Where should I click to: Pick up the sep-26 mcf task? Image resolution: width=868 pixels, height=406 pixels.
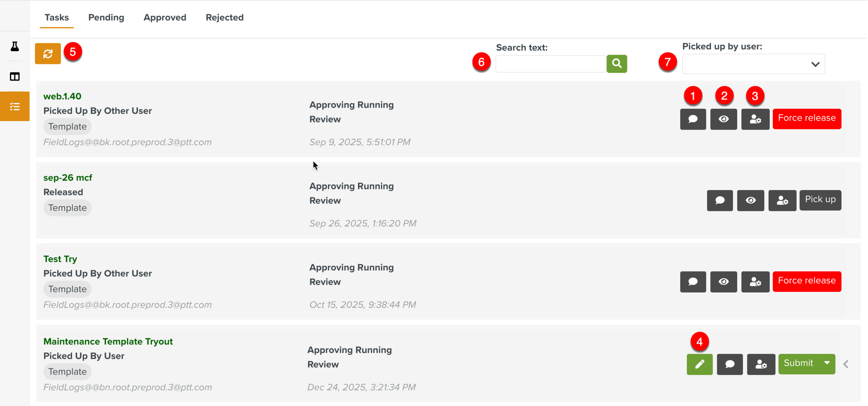click(x=820, y=200)
